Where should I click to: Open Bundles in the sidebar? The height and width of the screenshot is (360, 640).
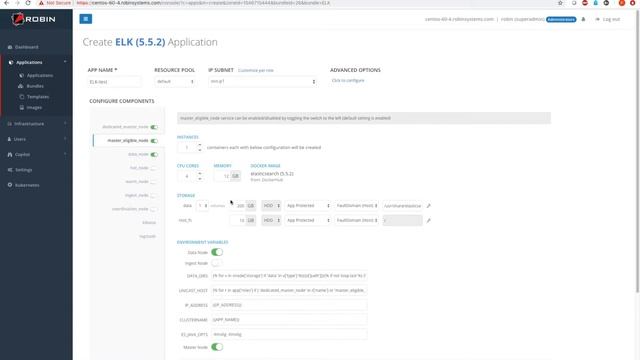(35, 86)
